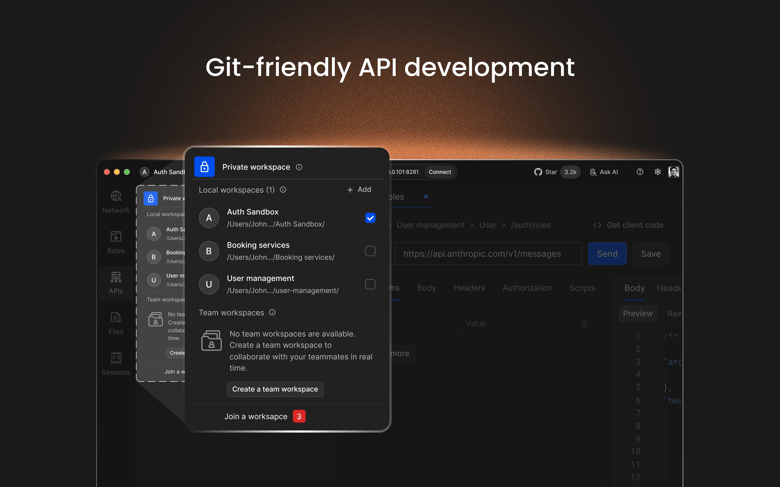Click the Private workspace lock icon

204,167
